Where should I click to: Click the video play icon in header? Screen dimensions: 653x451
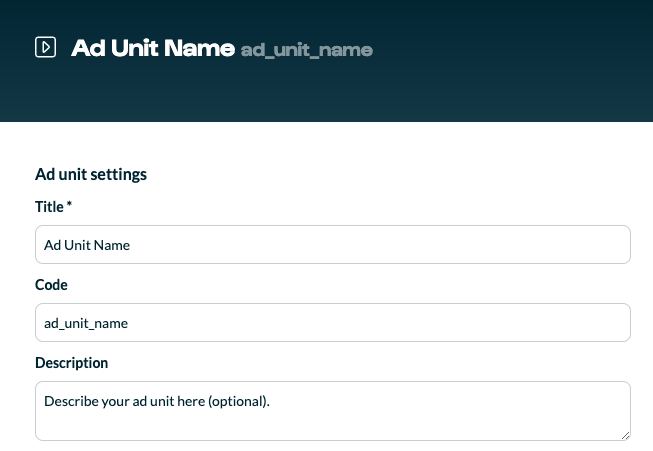click(x=45, y=47)
